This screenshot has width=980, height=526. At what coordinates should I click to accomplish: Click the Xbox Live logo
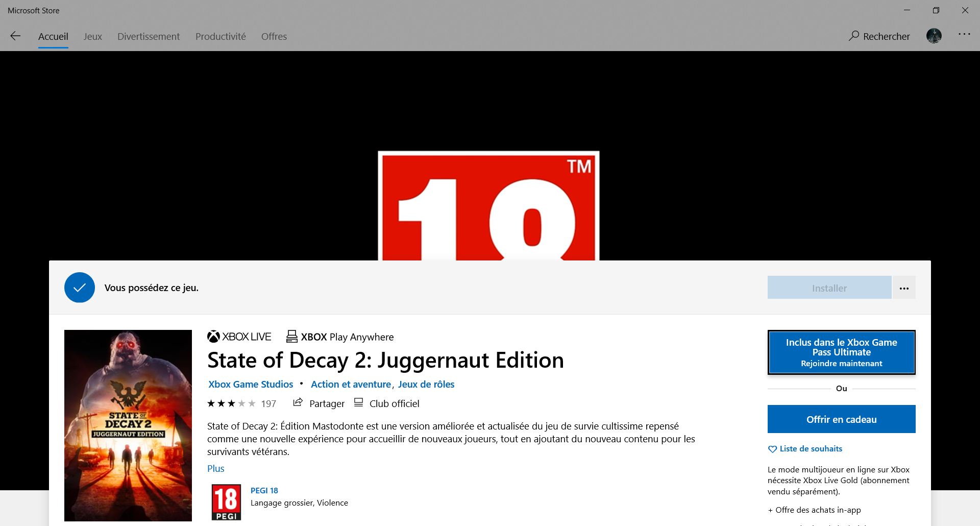coord(239,337)
